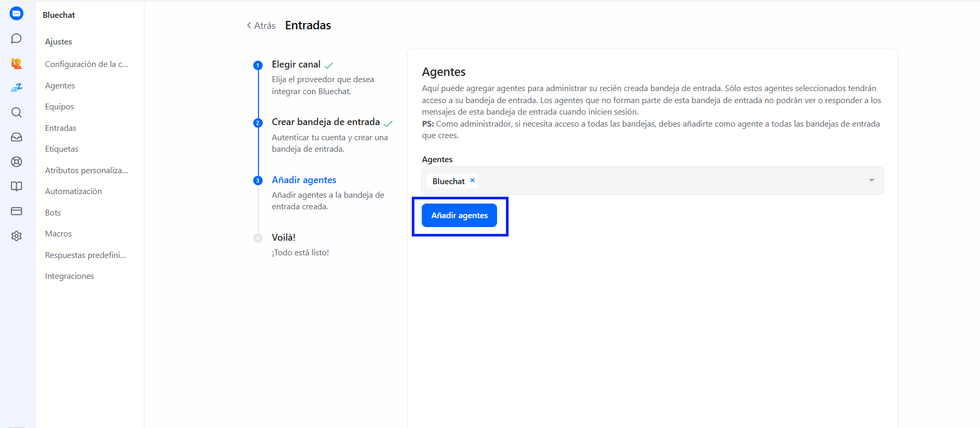Click the inbox tray sidebar icon
This screenshot has height=428, width=980.
[x=17, y=137]
